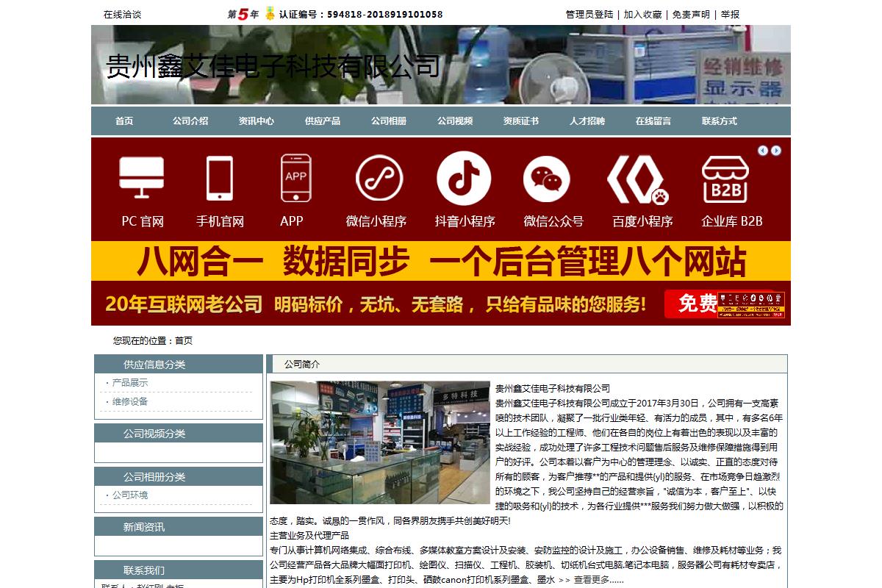Open 公司环境 album category
Viewport: 882px width, 588px height.
click(130, 495)
